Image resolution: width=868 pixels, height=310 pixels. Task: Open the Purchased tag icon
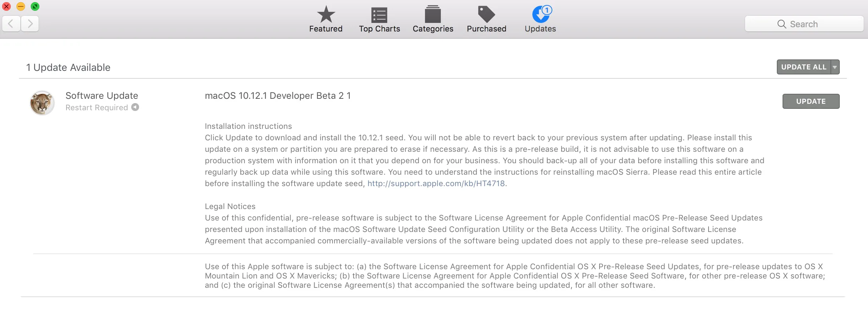(486, 14)
